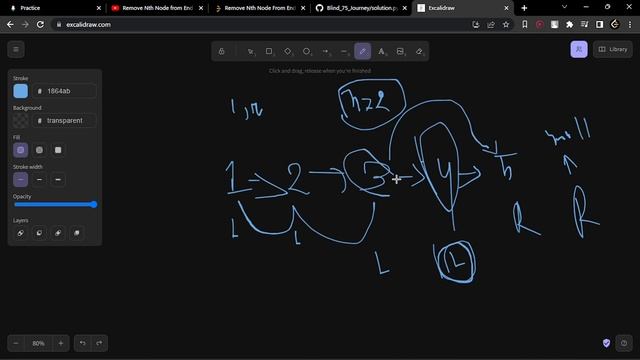Select the Ellipse tool

(307, 51)
